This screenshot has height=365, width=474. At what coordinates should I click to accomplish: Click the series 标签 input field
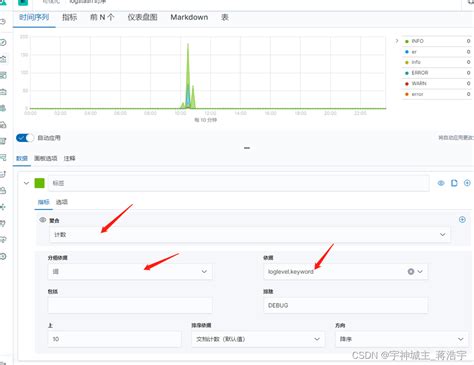(239, 183)
